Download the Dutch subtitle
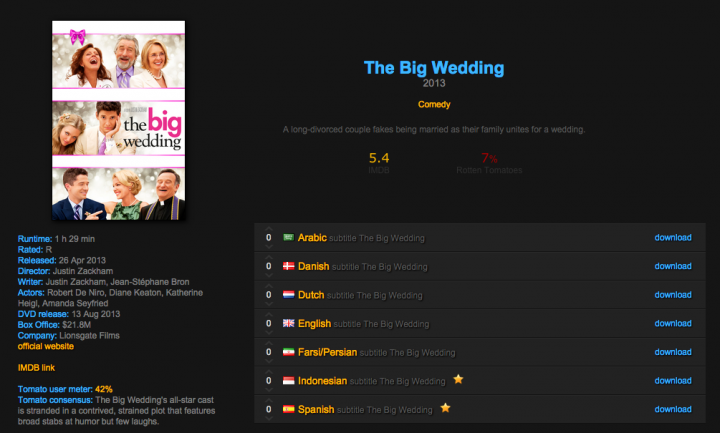 [673, 295]
